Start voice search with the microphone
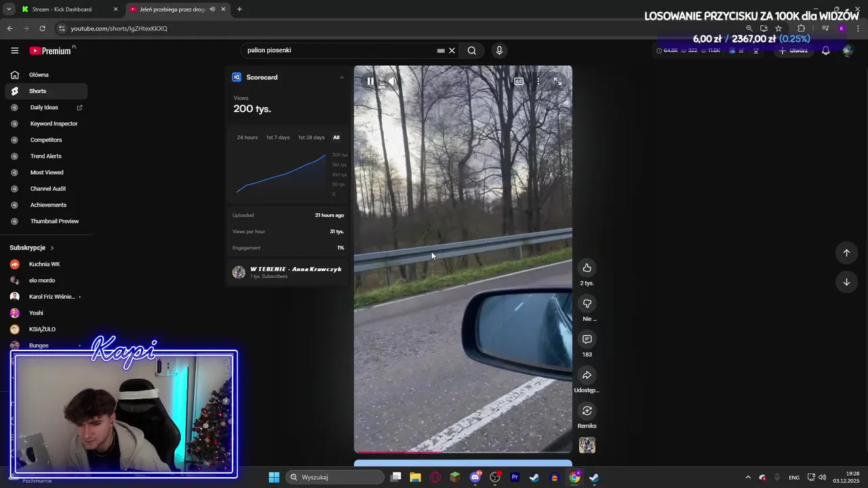The image size is (868, 488). pos(499,50)
